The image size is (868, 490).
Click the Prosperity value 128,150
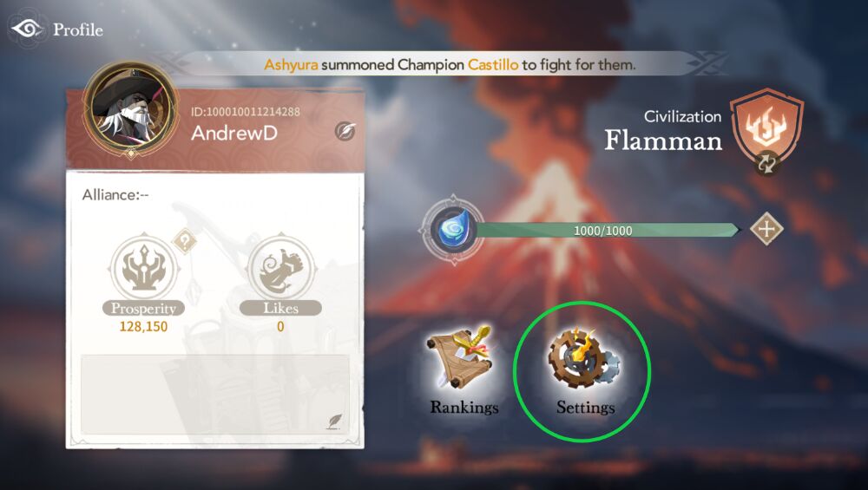143,326
